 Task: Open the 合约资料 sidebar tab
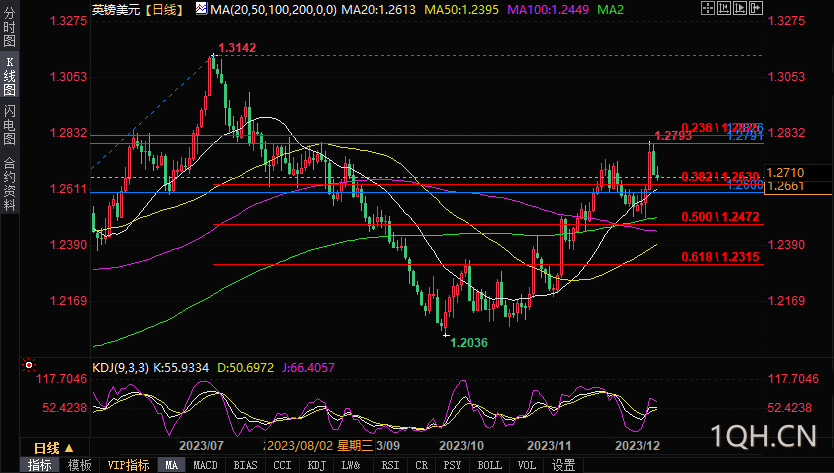click(9, 184)
